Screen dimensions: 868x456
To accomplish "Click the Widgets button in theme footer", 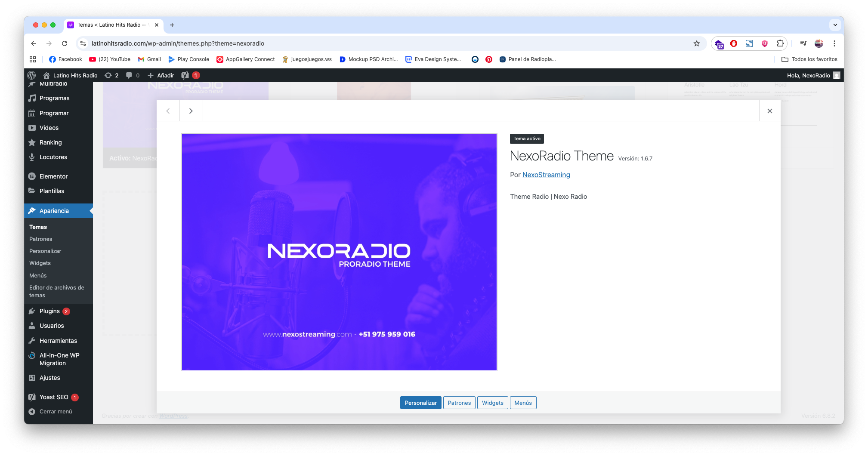I will [492, 403].
